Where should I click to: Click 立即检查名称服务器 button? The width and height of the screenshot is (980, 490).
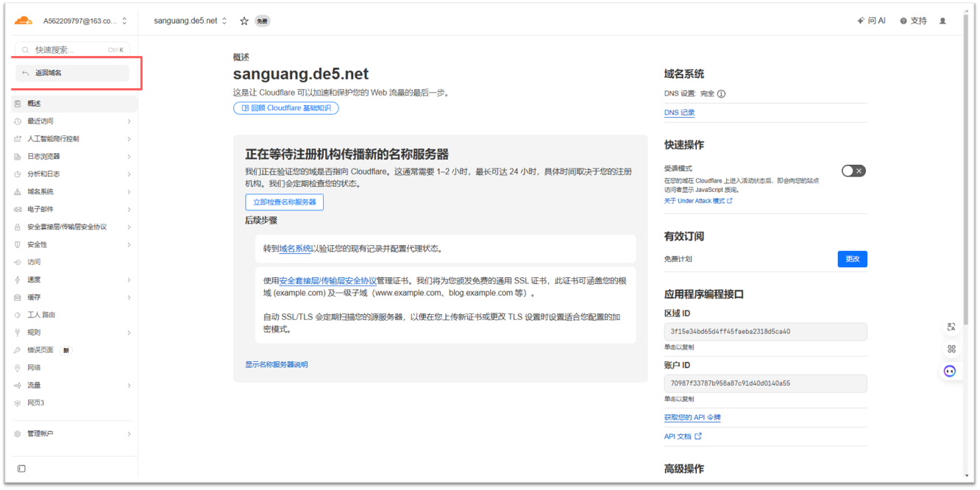(x=284, y=202)
